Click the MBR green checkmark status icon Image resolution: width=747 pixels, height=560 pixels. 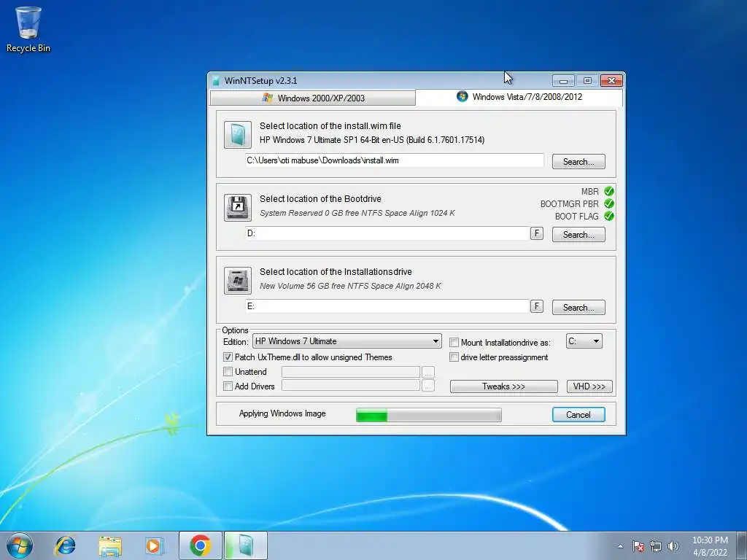tap(609, 191)
